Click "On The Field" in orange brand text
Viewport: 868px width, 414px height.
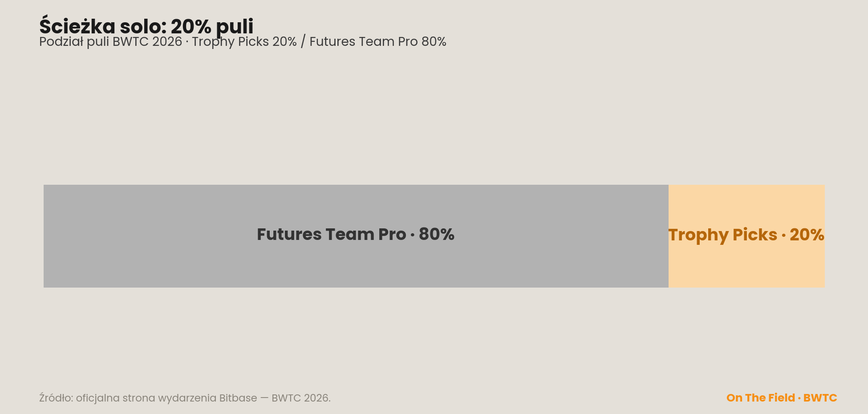[x=761, y=398]
